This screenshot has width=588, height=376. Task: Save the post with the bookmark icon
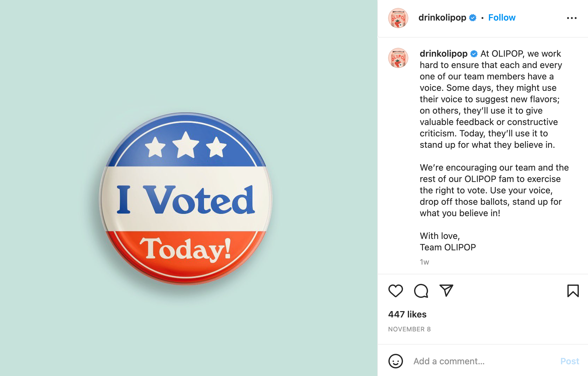point(573,291)
